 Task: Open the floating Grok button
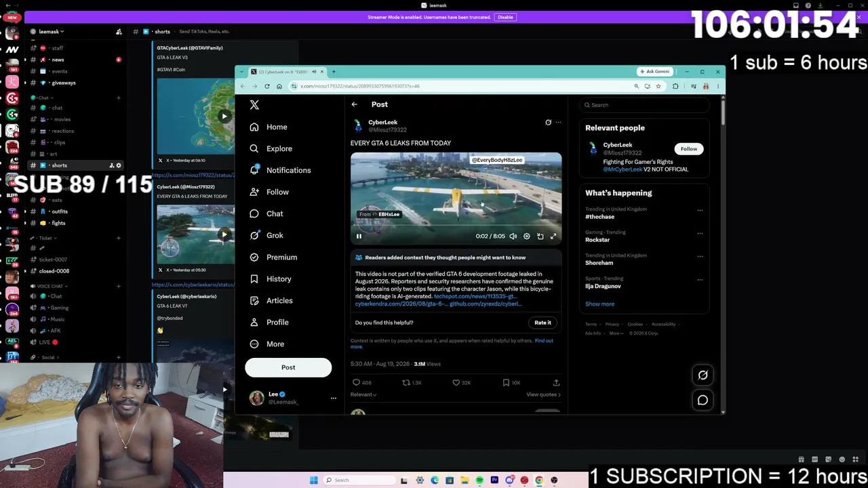click(x=703, y=375)
